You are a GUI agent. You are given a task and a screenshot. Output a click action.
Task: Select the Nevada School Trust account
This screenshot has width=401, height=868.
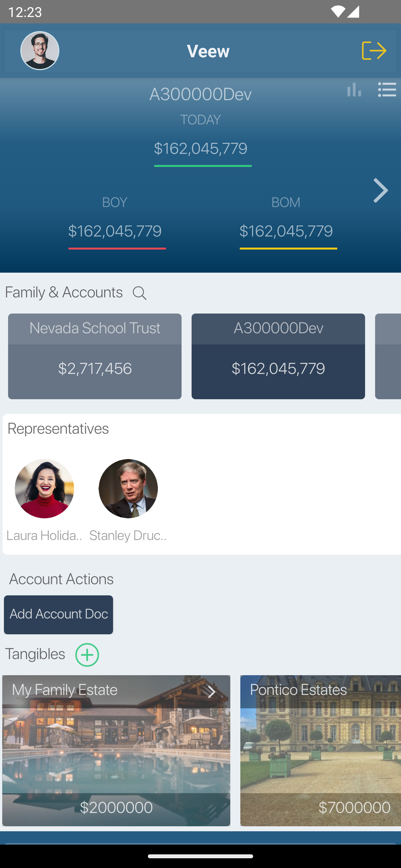[x=95, y=356]
